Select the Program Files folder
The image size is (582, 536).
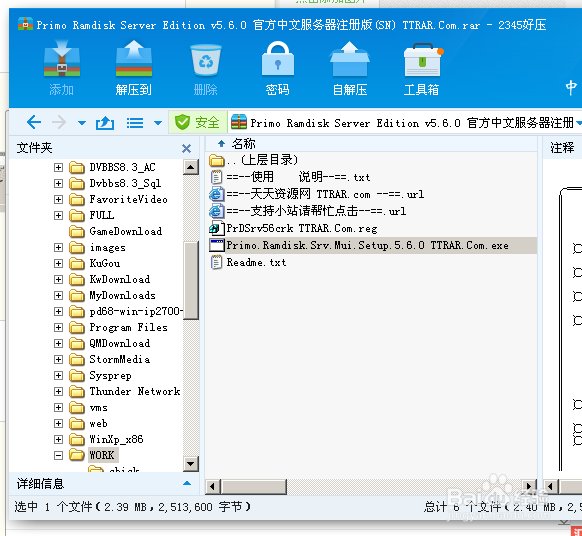point(128,327)
